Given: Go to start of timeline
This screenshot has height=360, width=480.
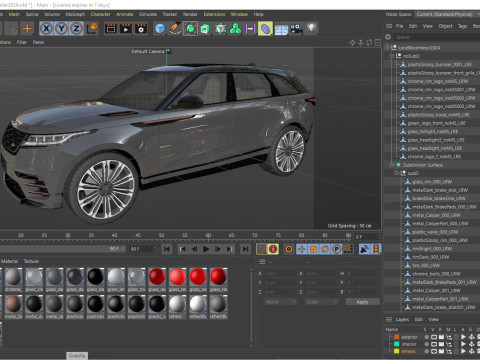Looking at the screenshot, I should coord(167,249).
